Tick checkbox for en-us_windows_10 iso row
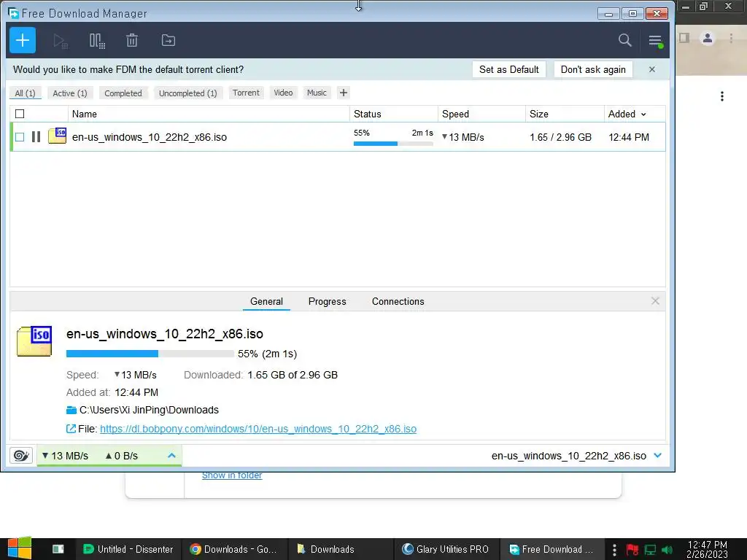 20,137
